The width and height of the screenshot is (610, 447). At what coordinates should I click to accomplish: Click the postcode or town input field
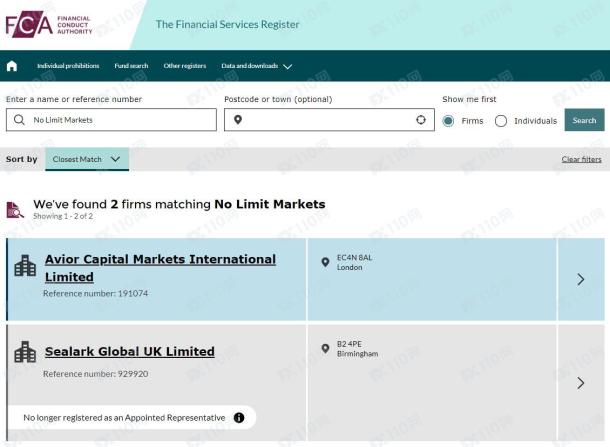[x=328, y=120]
